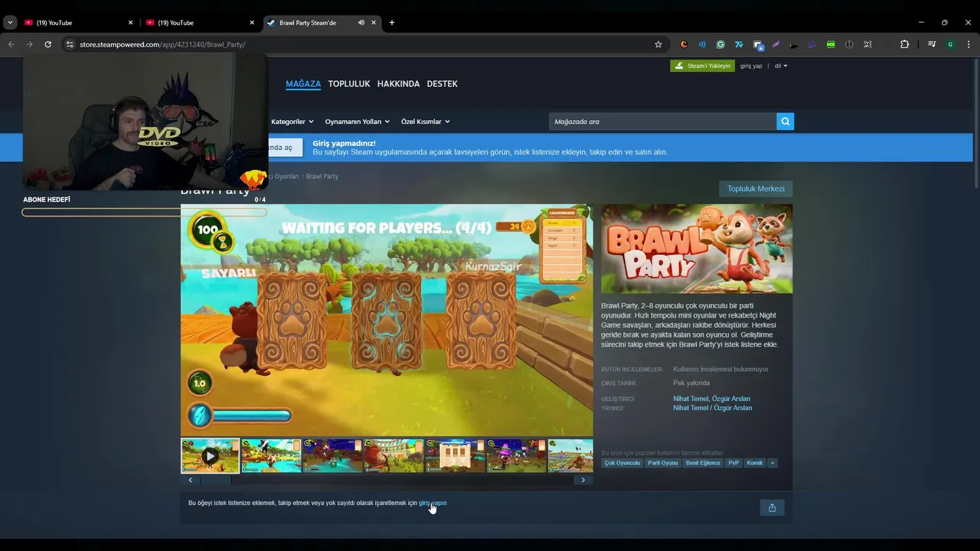Open the Chrome three-dot menu
980x551 pixels.
coord(969,44)
